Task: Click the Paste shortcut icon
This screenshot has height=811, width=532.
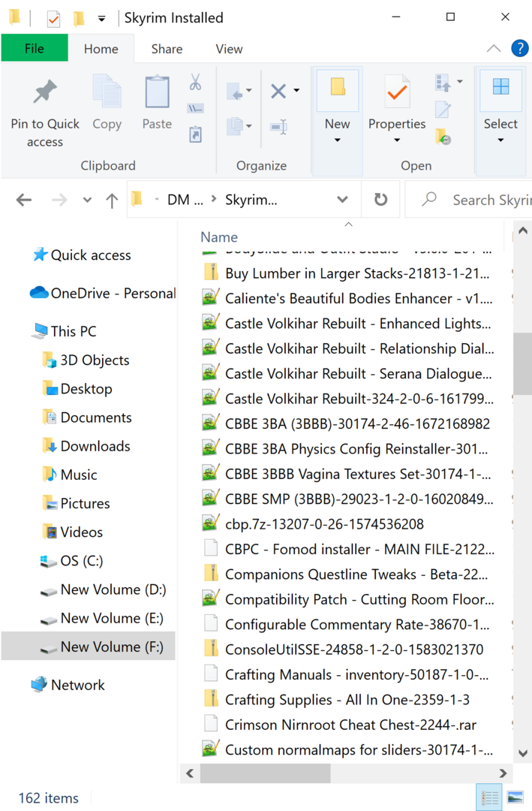Action: [195, 134]
